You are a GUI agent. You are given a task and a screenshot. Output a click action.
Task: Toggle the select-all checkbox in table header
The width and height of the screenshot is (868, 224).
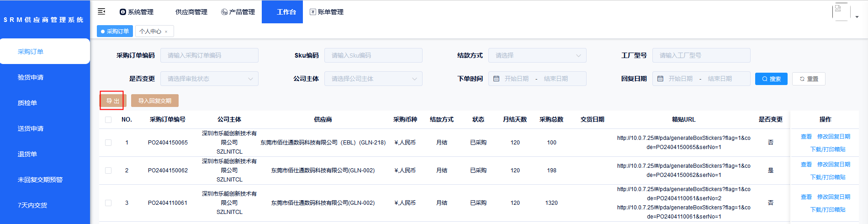coord(108,120)
